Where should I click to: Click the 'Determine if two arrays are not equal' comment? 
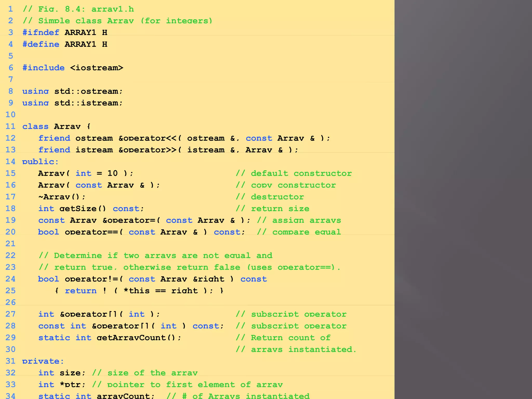click(155, 255)
